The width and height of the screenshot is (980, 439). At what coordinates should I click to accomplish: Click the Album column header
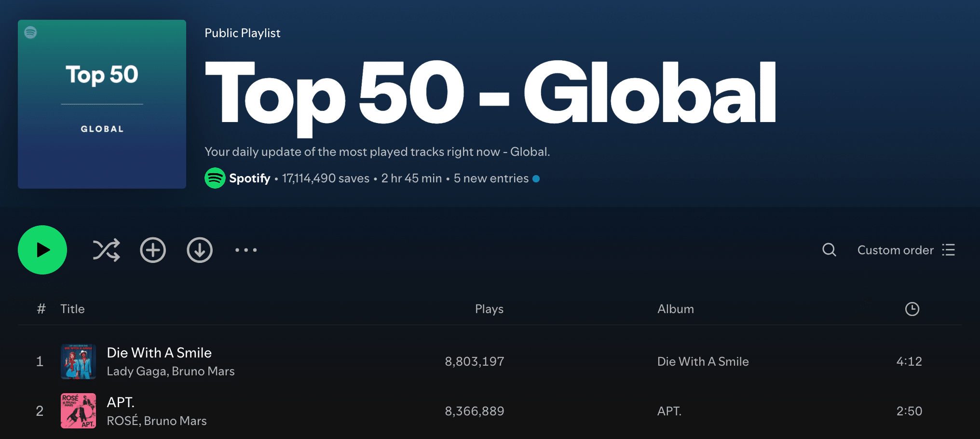click(676, 309)
